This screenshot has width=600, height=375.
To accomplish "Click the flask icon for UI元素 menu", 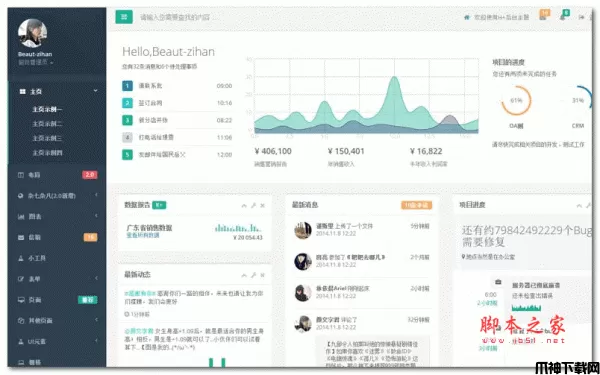I will point(21,341).
